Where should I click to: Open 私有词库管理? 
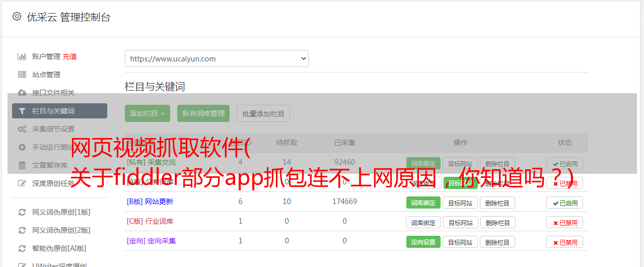pyautogui.click(x=203, y=113)
